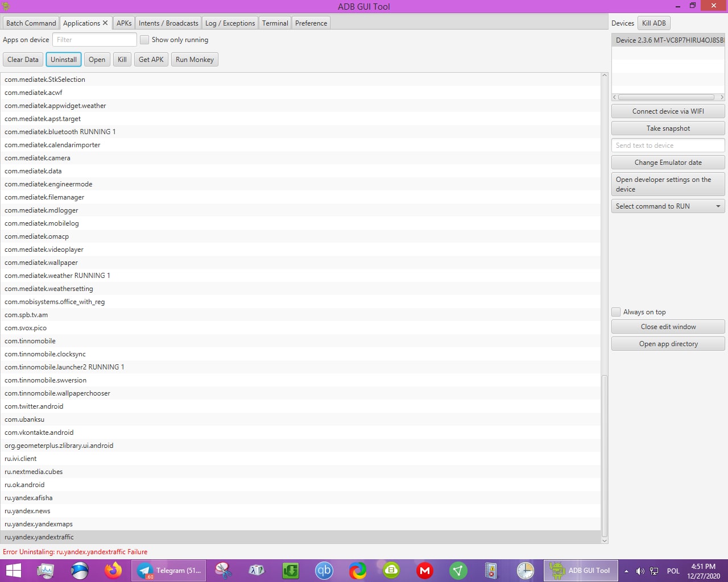Click the Get APK button

[151, 60]
